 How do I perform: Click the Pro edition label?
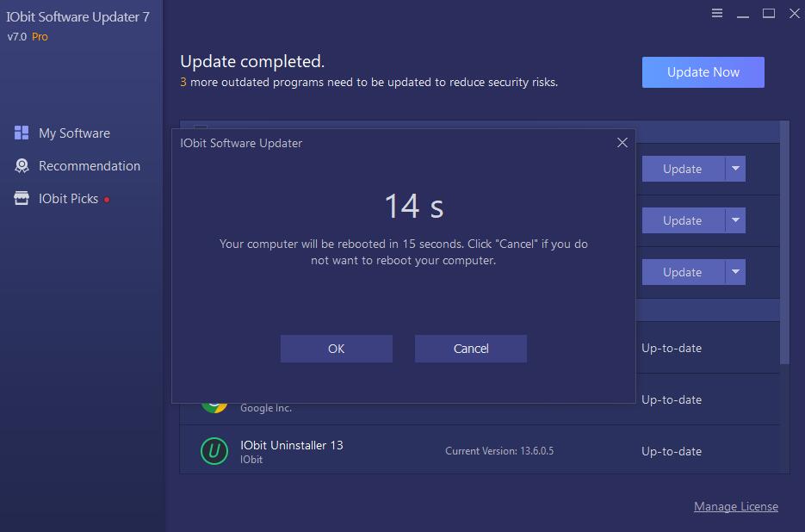pos(40,36)
